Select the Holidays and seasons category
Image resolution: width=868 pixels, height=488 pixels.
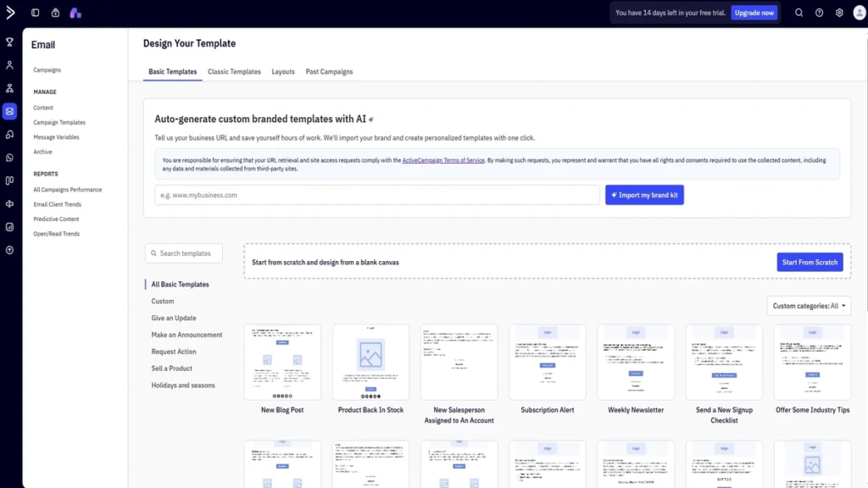click(183, 385)
